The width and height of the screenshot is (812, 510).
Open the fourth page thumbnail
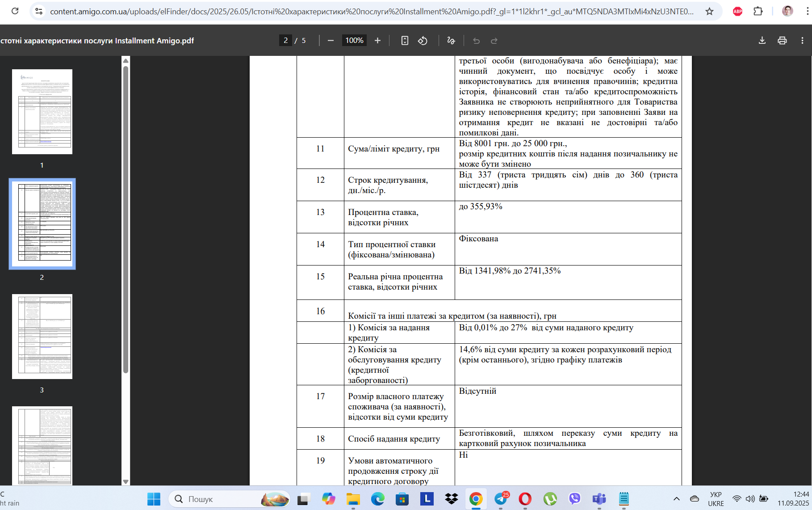(x=42, y=445)
